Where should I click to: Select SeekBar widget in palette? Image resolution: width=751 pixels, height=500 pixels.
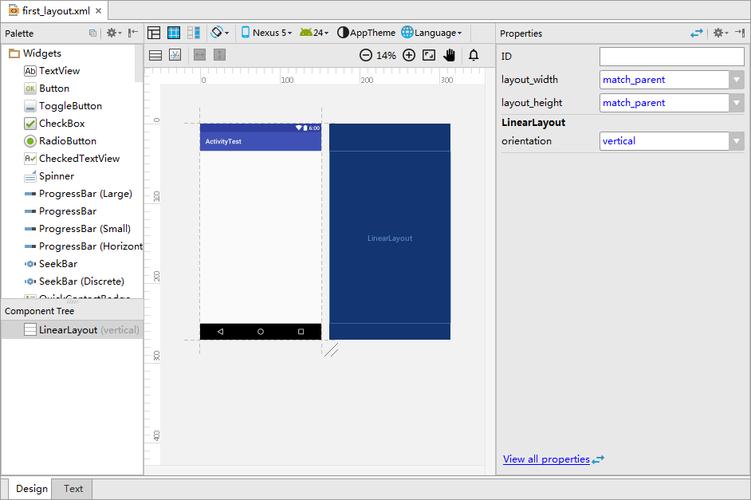[59, 264]
